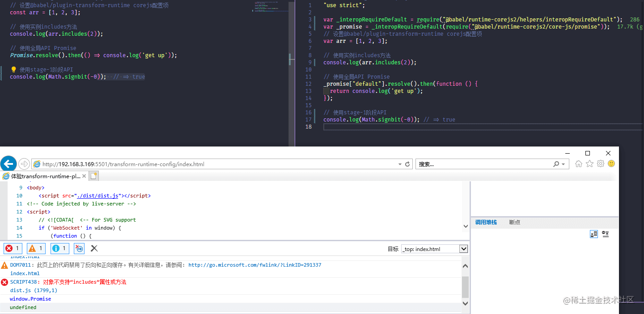Click the search magnifier icon in search box
Screen dimensions: 644x314
556,164
